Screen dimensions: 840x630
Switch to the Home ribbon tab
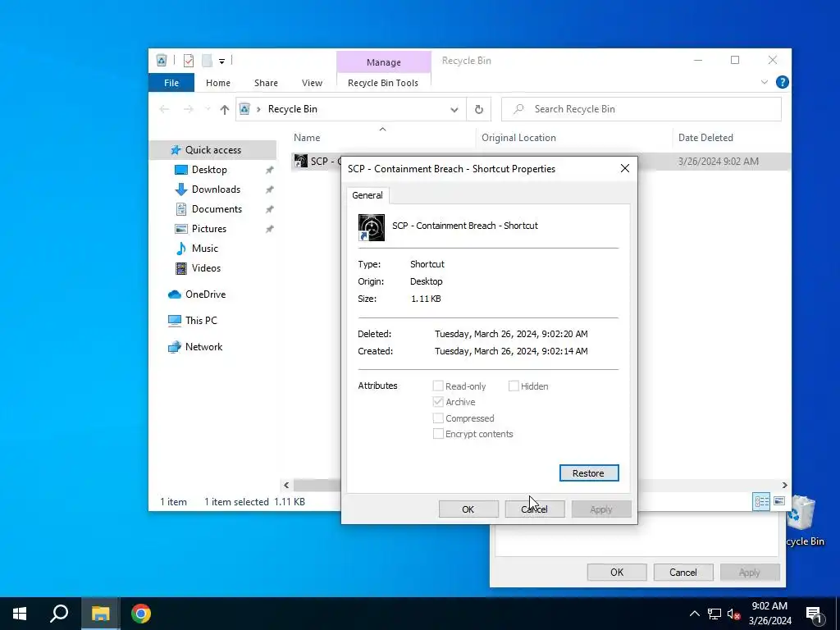click(218, 83)
